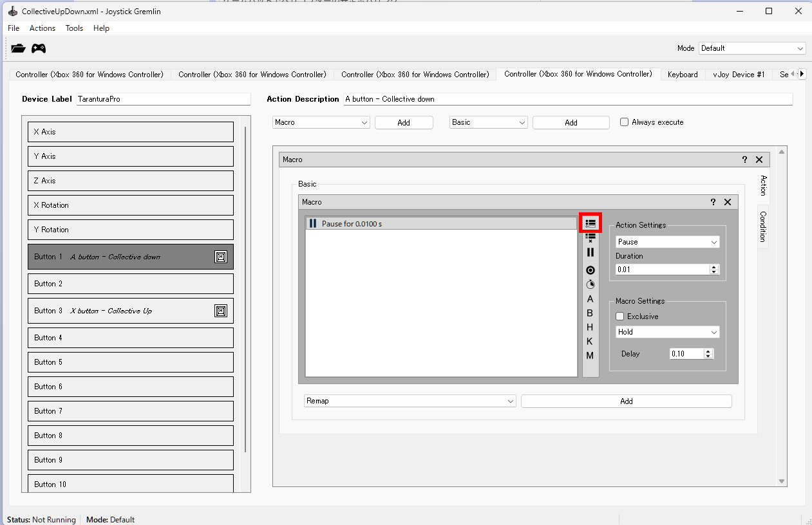Click the open profile folder icon

click(18, 48)
